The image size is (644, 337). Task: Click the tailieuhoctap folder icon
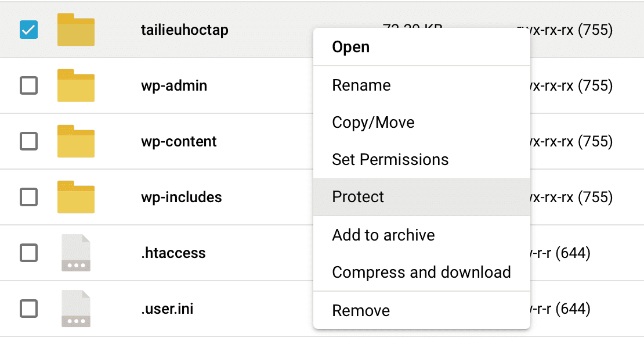point(76,30)
